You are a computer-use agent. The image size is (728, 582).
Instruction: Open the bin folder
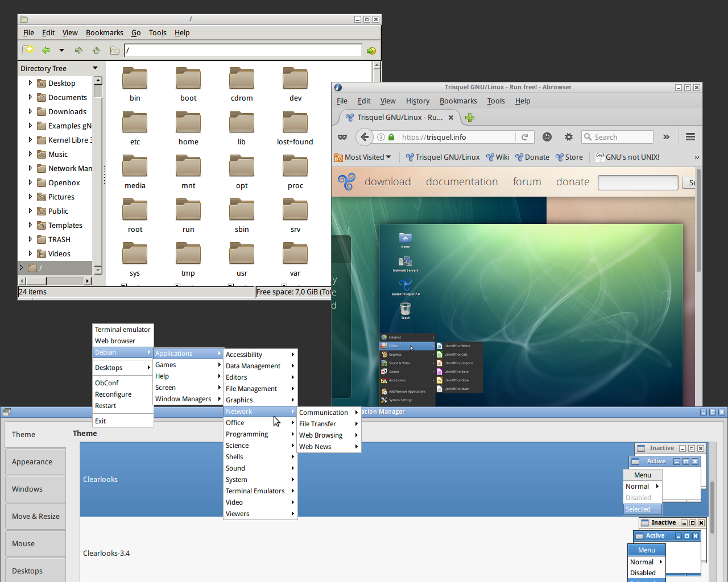point(135,85)
